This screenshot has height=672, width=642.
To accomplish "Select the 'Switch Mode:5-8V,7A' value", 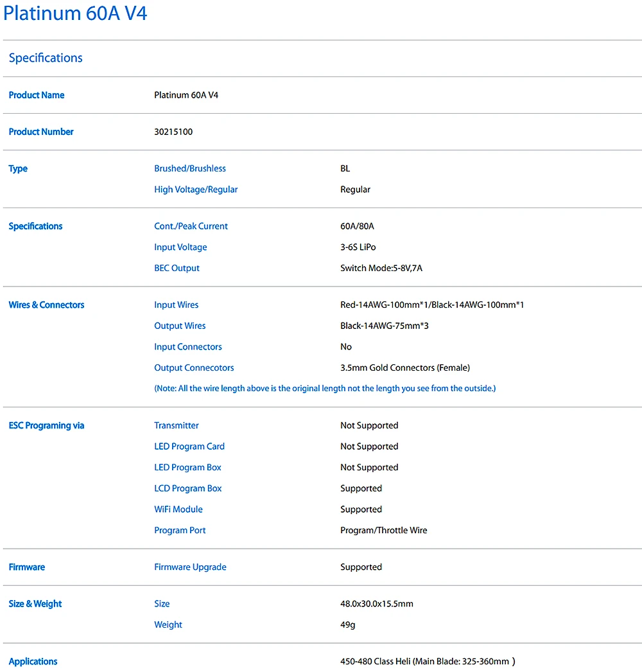I will click(381, 268).
